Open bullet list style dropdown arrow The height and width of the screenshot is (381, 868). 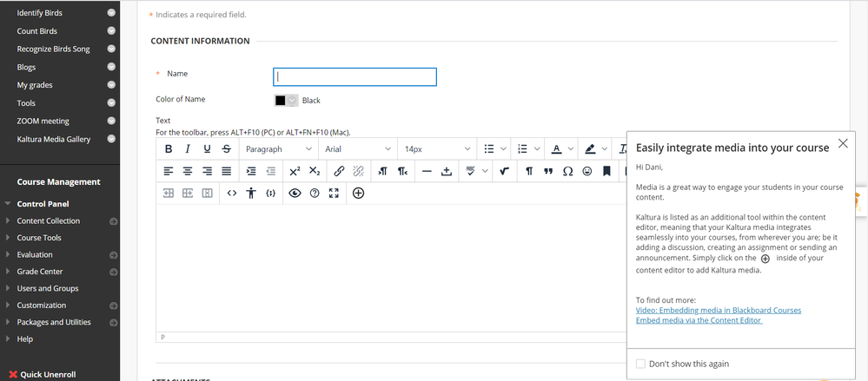503,148
